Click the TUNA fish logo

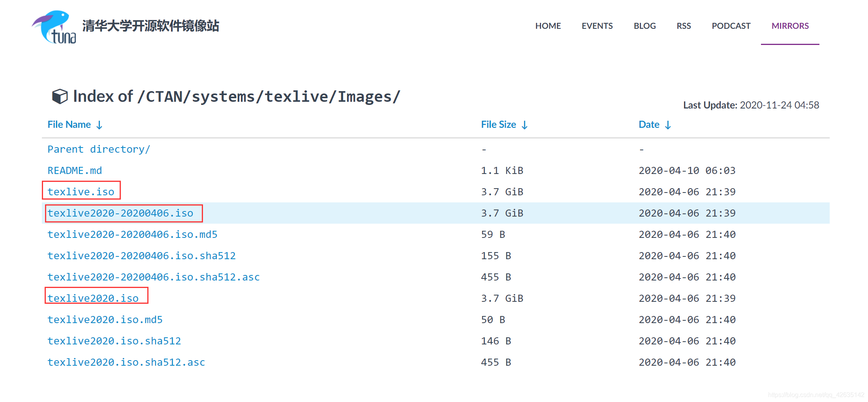pyautogui.click(x=54, y=27)
